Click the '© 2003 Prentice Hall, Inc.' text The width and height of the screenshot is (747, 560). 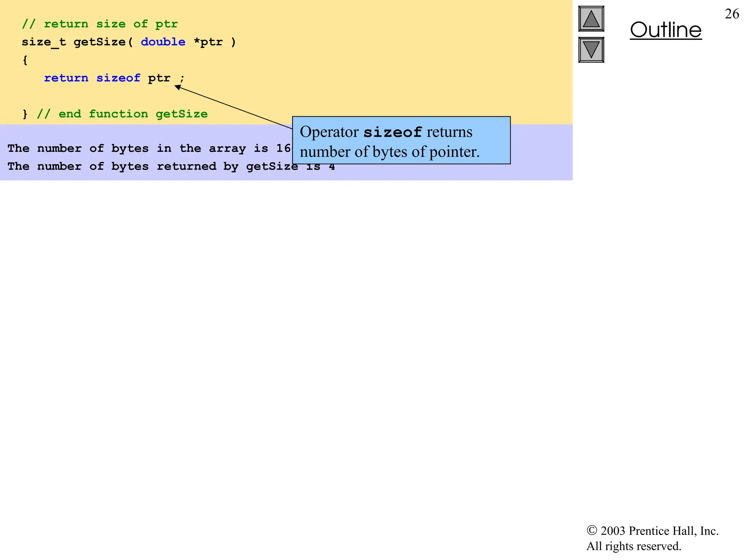pyautogui.click(x=653, y=531)
